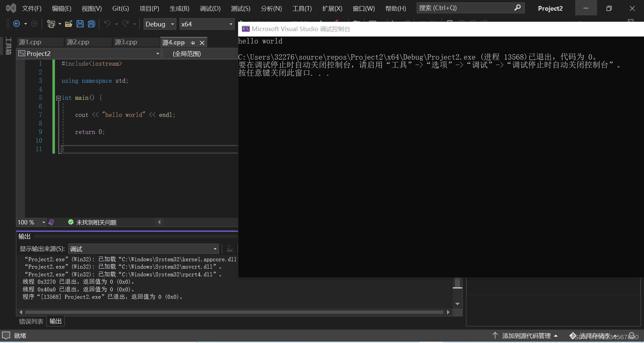Open the 生成(B) menu
The image size is (644, 343).
179,8
